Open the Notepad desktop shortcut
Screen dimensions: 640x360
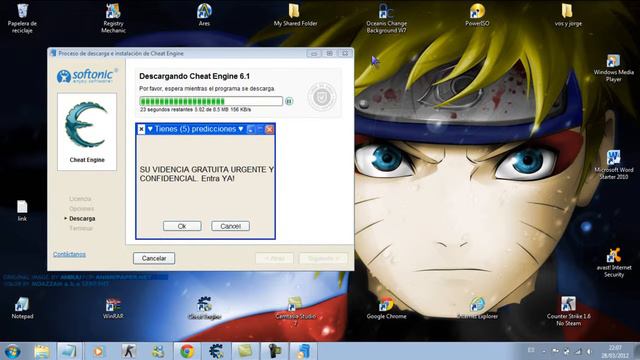pos(22,308)
